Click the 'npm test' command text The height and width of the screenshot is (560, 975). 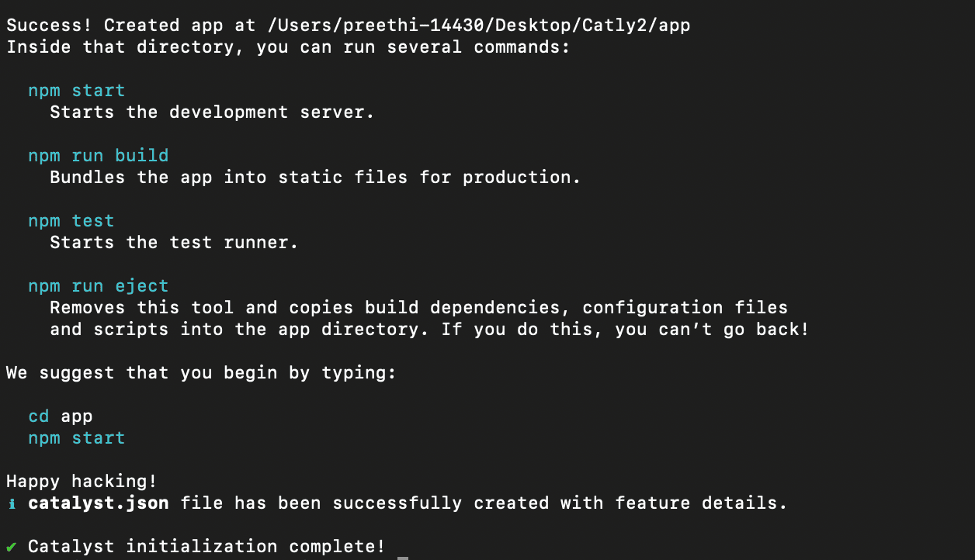71,221
